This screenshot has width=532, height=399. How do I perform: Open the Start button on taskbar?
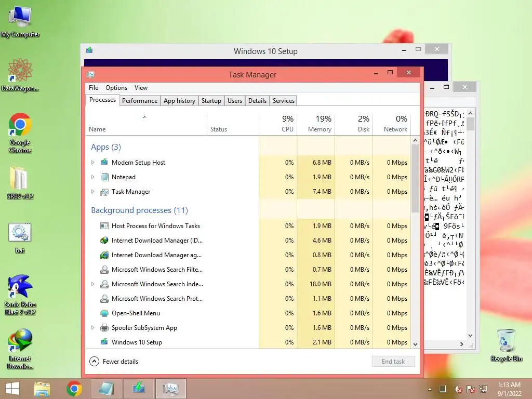coord(12,389)
